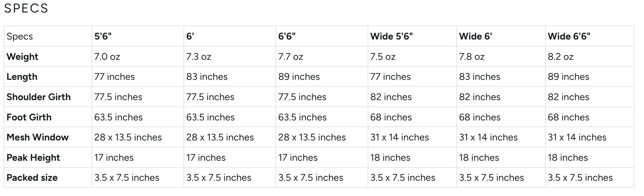This screenshot has height=196, width=644.
Task: Click the 6'6" column header
Action: 287,36
